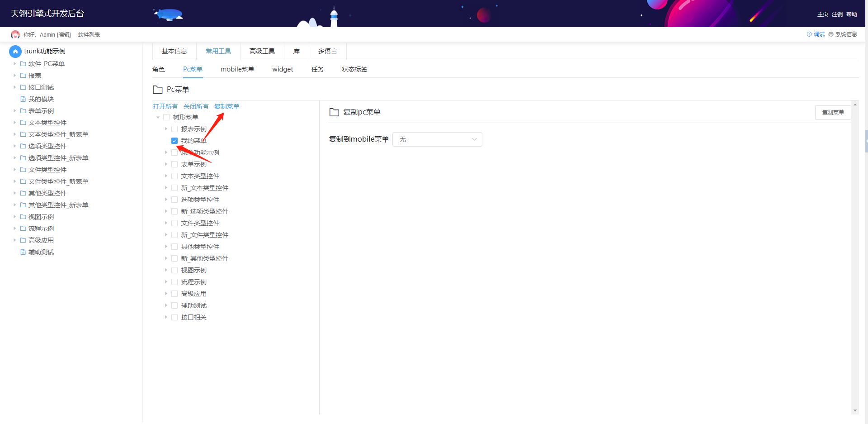Click the 调试 debug icon

tap(809, 34)
